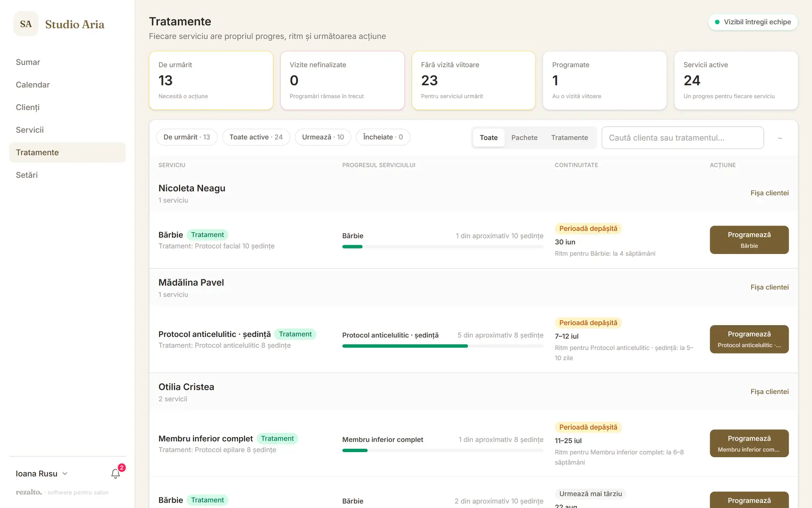Open the notifications bell with the 2 badge
This screenshot has height=508, width=812.
115,474
